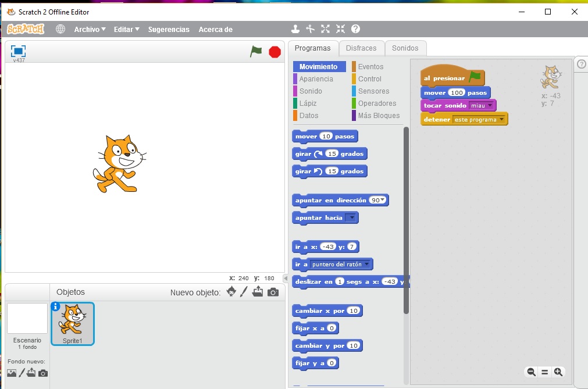Run the project with the green flag

[255, 51]
